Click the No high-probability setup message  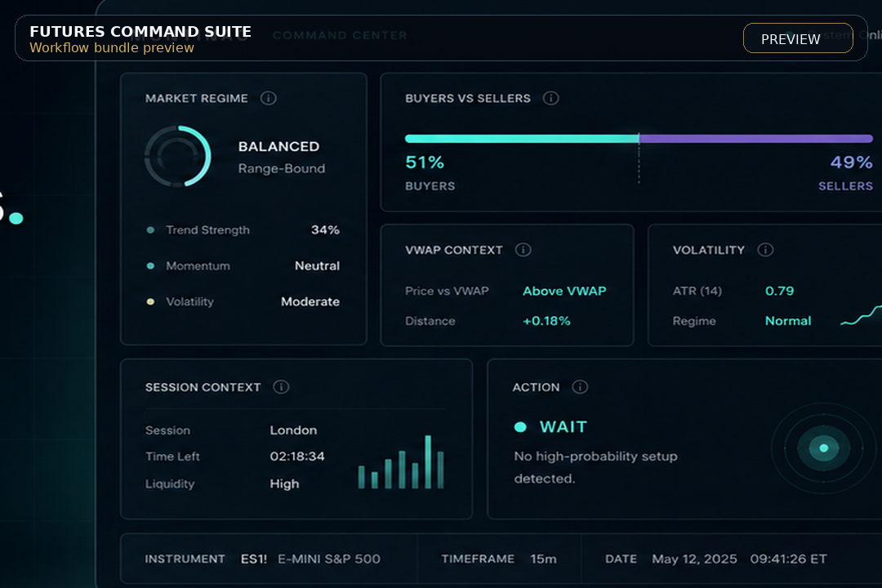point(595,468)
